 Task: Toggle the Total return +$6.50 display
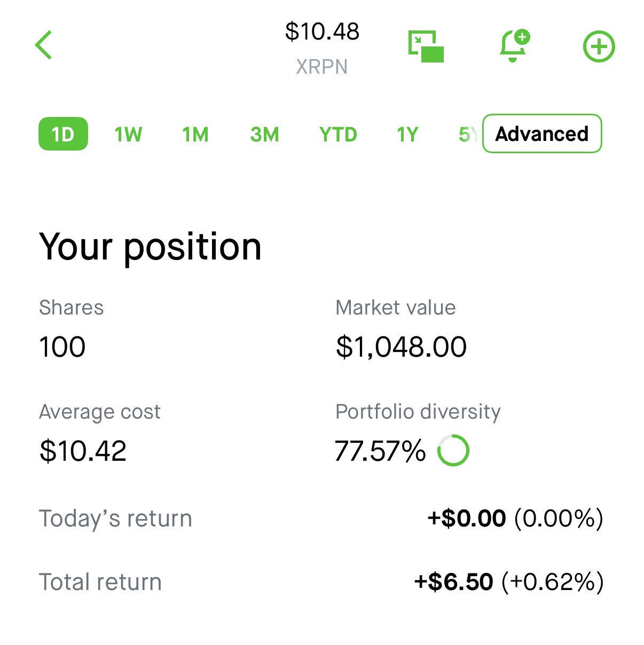pos(509,582)
